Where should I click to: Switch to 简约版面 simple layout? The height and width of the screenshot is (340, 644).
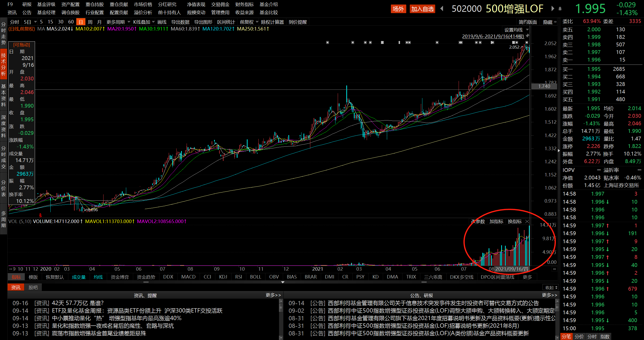tap(528, 22)
